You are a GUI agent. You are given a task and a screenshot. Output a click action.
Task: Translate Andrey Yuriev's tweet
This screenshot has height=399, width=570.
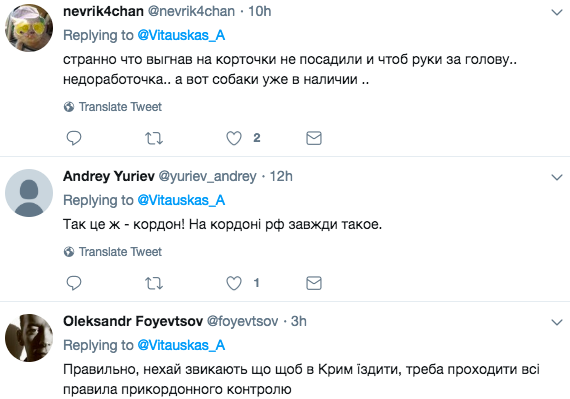(113, 252)
